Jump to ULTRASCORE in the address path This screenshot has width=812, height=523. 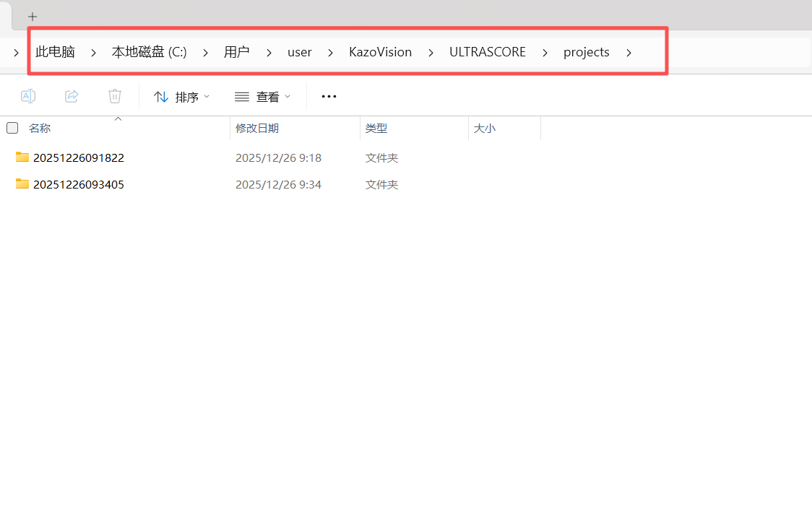pos(487,52)
